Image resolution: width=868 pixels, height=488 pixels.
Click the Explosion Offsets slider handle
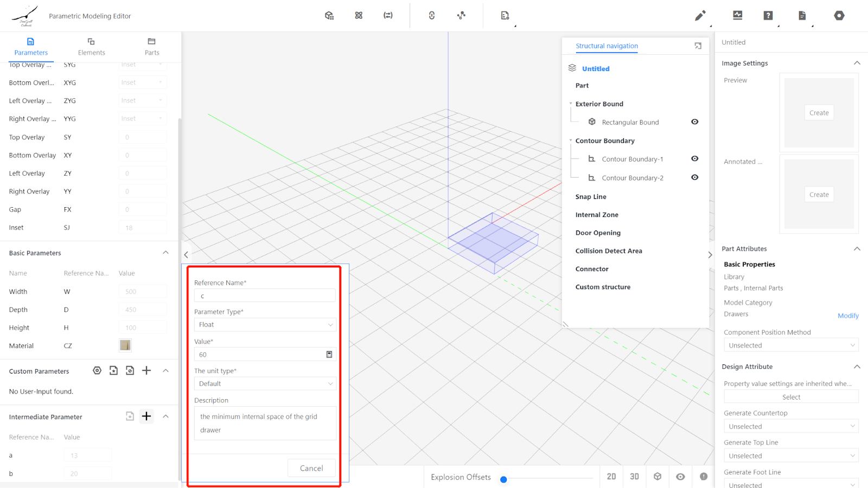coord(503,479)
